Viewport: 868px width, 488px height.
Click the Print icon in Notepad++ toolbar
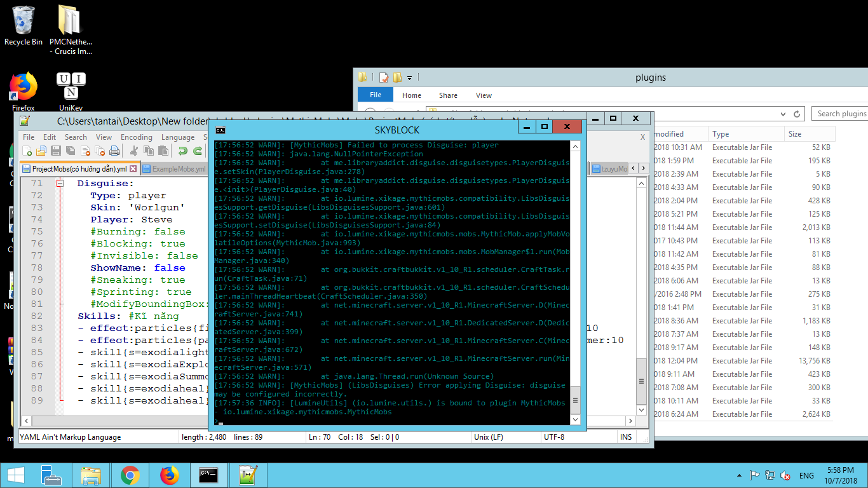pyautogui.click(x=114, y=151)
